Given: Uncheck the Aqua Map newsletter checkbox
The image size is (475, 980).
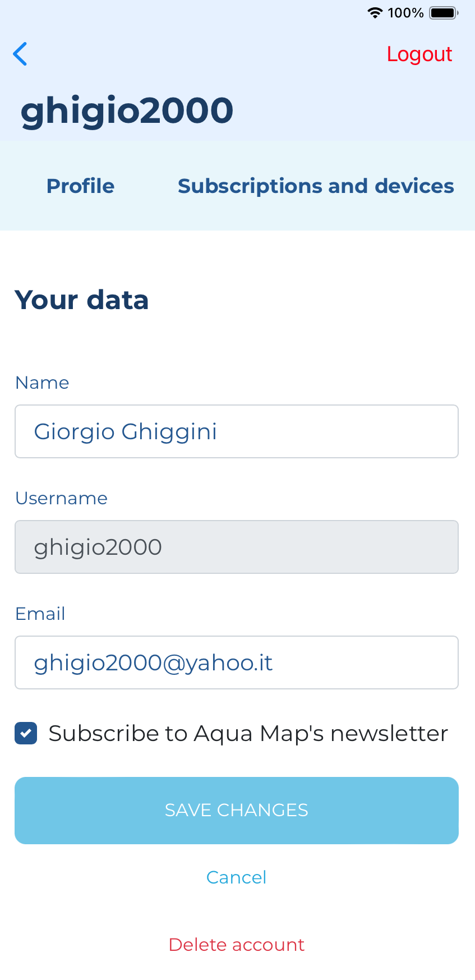Looking at the screenshot, I should (26, 733).
